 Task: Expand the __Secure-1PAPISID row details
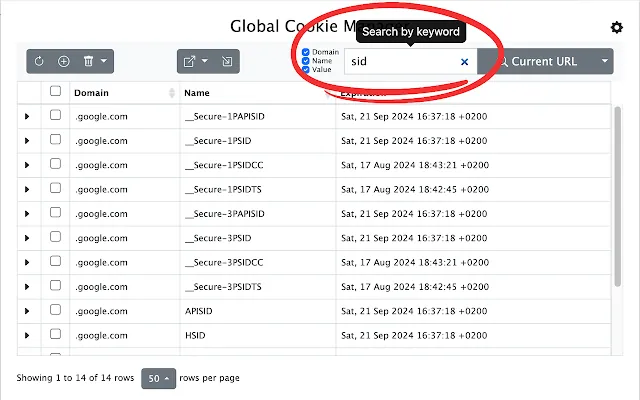pos(27,116)
